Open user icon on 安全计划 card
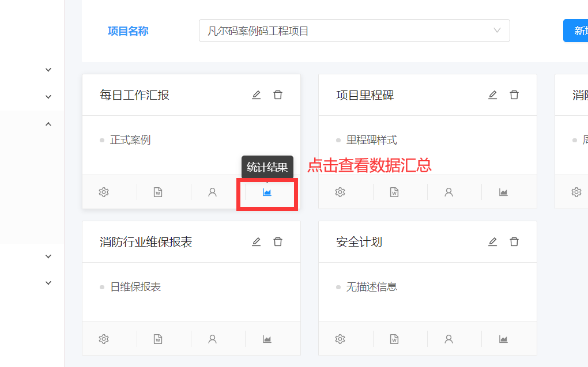588x367 pixels. (x=448, y=339)
